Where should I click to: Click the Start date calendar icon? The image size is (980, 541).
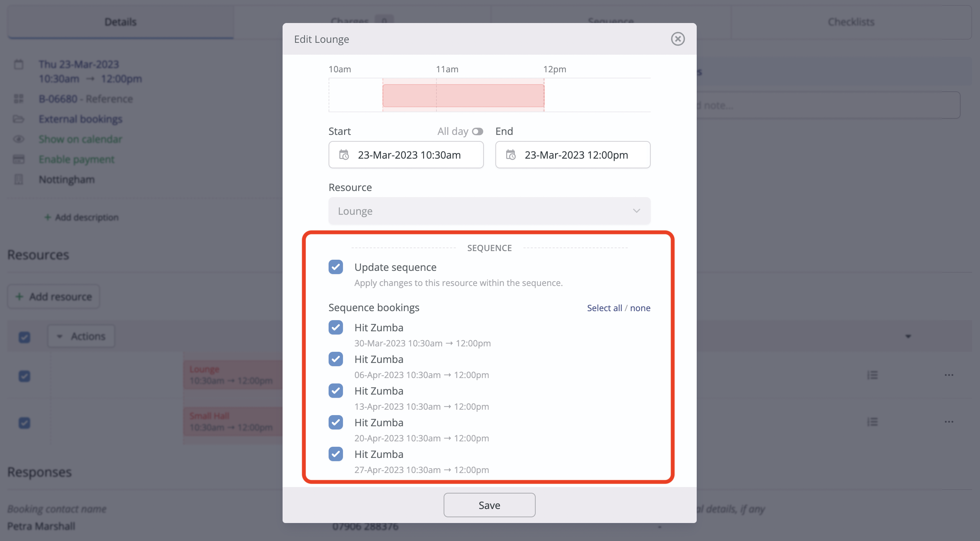tap(344, 155)
